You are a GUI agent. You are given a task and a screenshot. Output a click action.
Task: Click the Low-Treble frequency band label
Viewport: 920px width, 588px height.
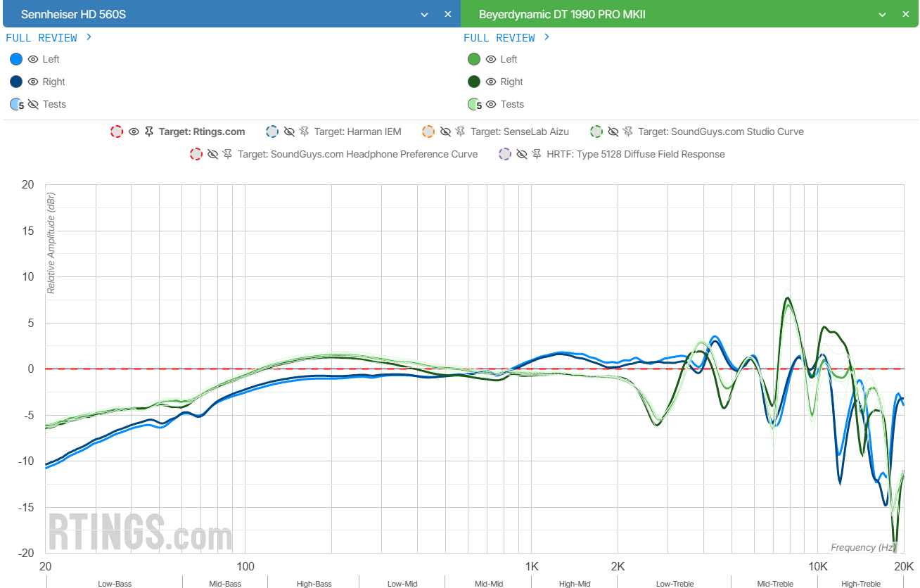click(x=675, y=584)
